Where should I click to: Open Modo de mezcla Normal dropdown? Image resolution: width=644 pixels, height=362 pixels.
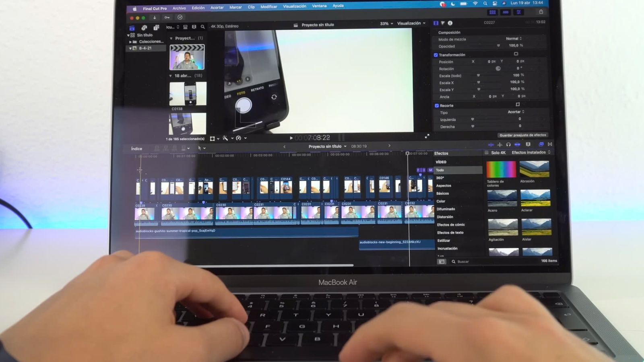pyautogui.click(x=514, y=39)
